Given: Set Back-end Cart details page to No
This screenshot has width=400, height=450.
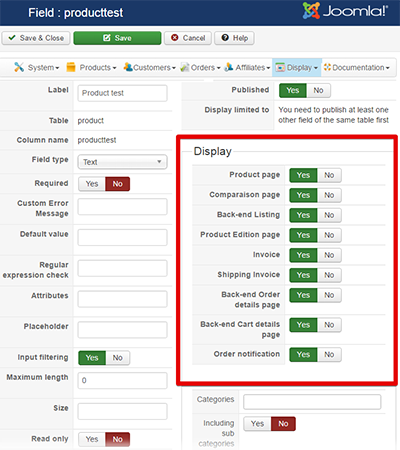Looking at the screenshot, I should pos(329,325).
